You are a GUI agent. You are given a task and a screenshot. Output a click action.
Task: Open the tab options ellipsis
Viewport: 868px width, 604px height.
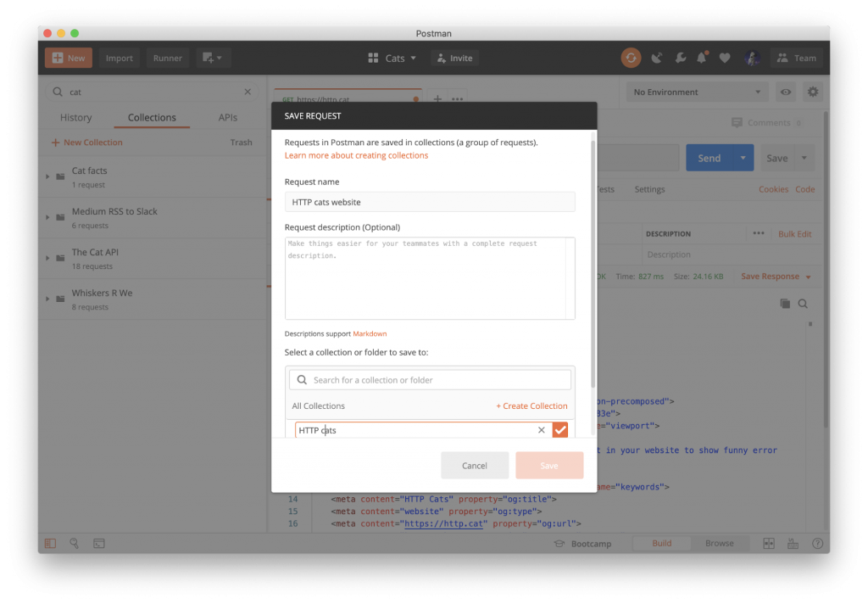457,98
